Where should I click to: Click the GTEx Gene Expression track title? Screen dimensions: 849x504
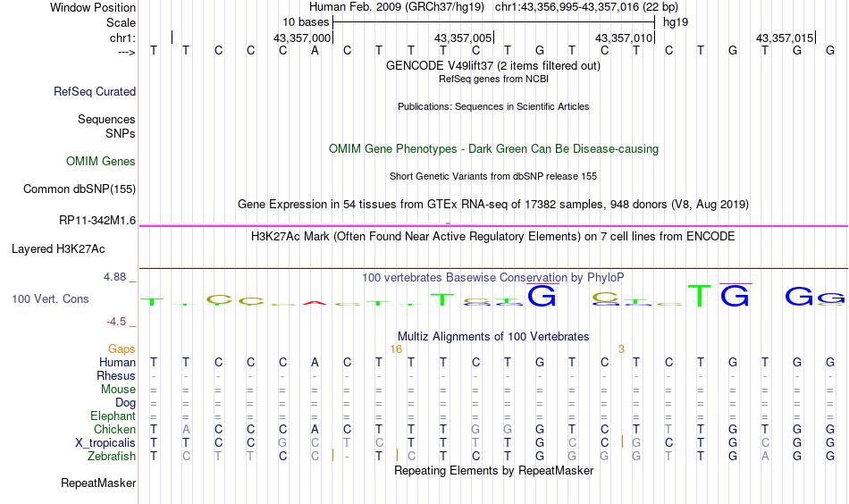(x=493, y=204)
